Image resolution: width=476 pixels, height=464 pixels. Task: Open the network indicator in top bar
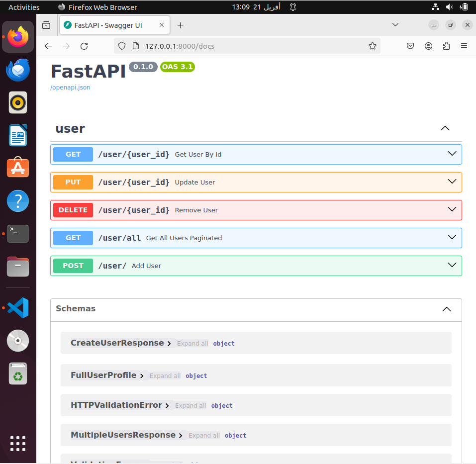tap(435, 7)
